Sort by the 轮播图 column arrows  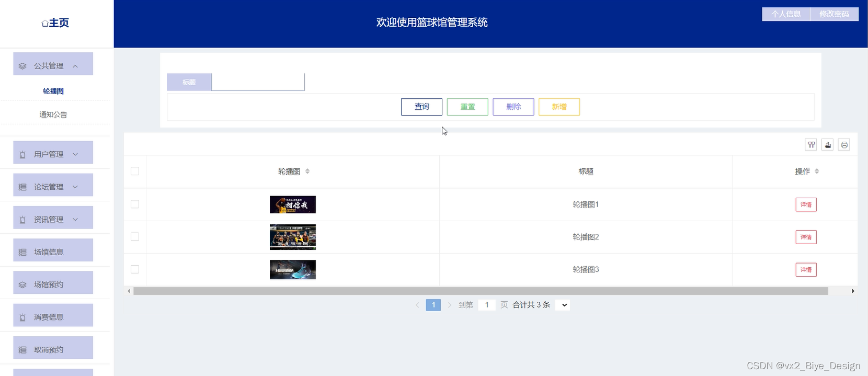pyautogui.click(x=307, y=171)
